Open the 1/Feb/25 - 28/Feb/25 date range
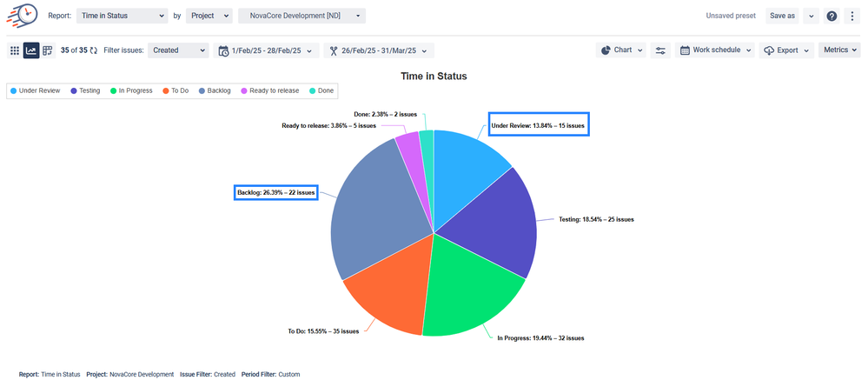This screenshot has width=868, height=387. tap(266, 50)
